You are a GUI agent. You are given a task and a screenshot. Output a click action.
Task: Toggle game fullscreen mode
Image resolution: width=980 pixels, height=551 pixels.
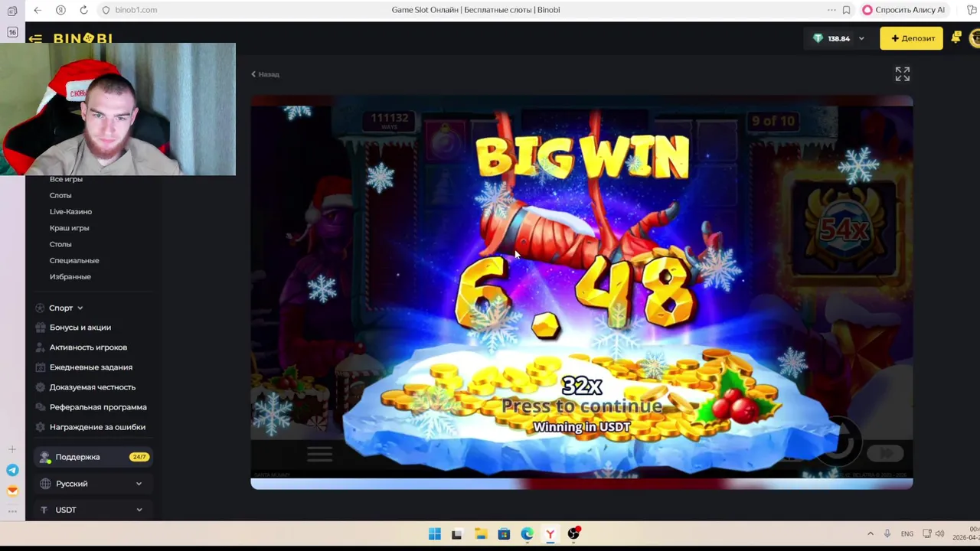[903, 74]
